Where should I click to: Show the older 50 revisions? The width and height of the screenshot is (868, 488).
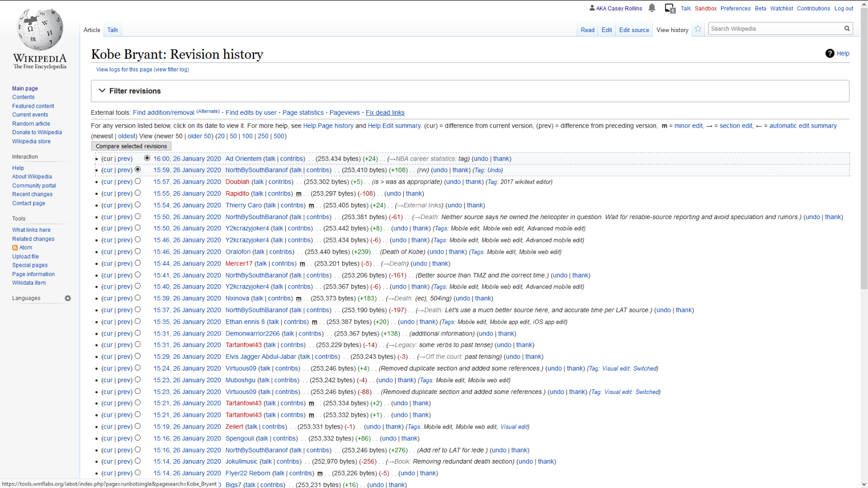(199, 136)
